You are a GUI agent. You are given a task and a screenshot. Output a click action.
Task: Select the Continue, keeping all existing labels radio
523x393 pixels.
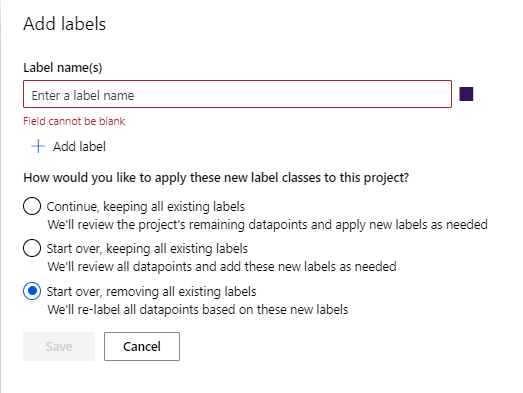(x=32, y=206)
